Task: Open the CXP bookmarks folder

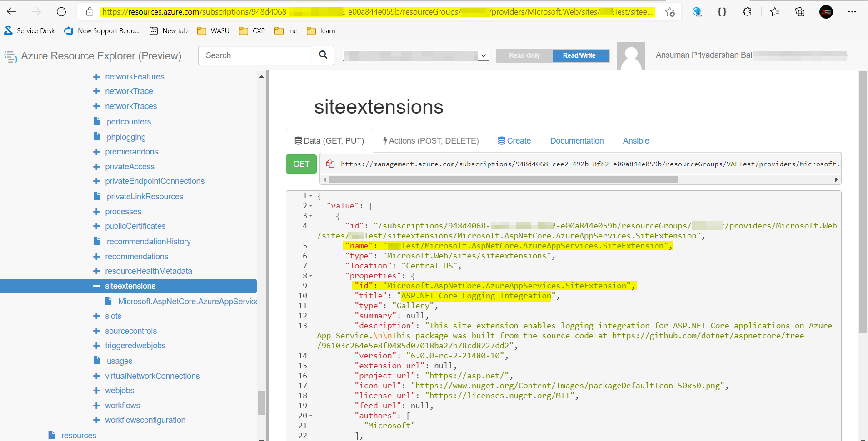Action: [x=252, y=31]
